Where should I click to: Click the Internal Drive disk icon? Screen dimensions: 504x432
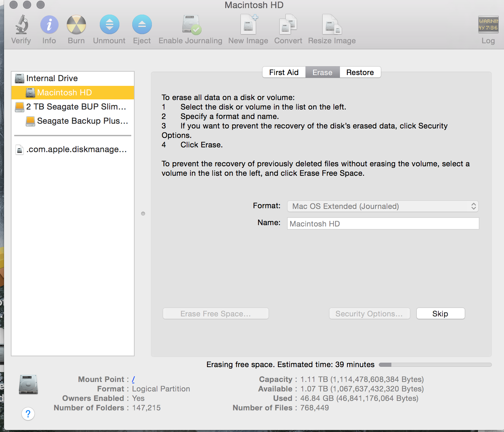[x=20, y=78]
